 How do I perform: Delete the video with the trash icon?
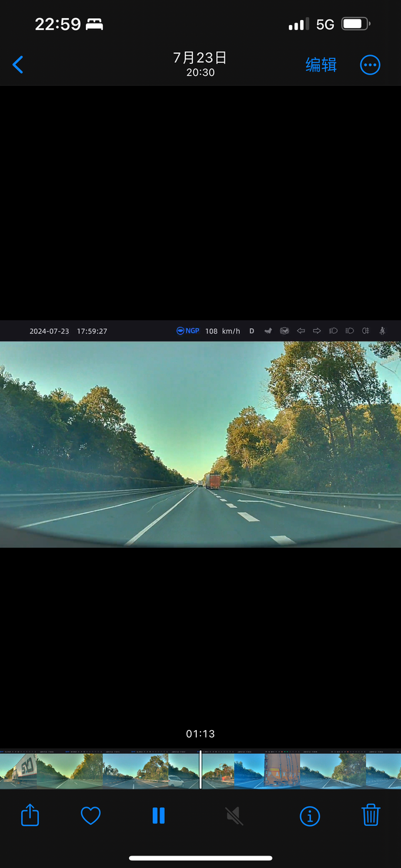pos(371,815)
